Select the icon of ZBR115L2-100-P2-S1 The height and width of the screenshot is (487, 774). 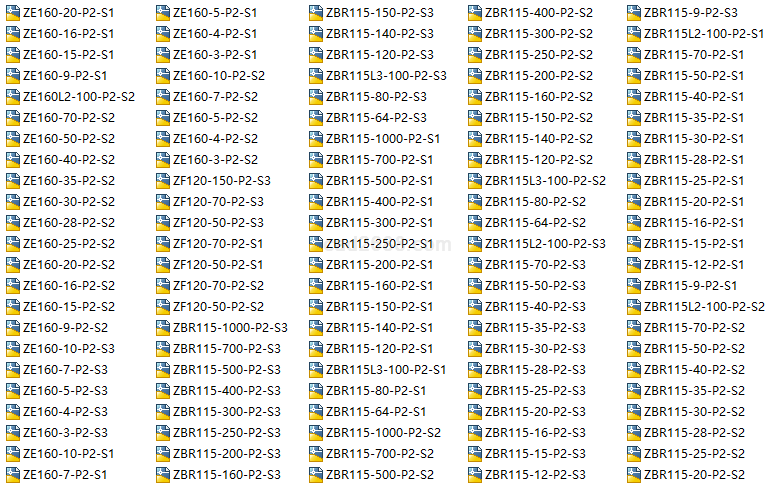pyautogui.click(x=634, y=34)
